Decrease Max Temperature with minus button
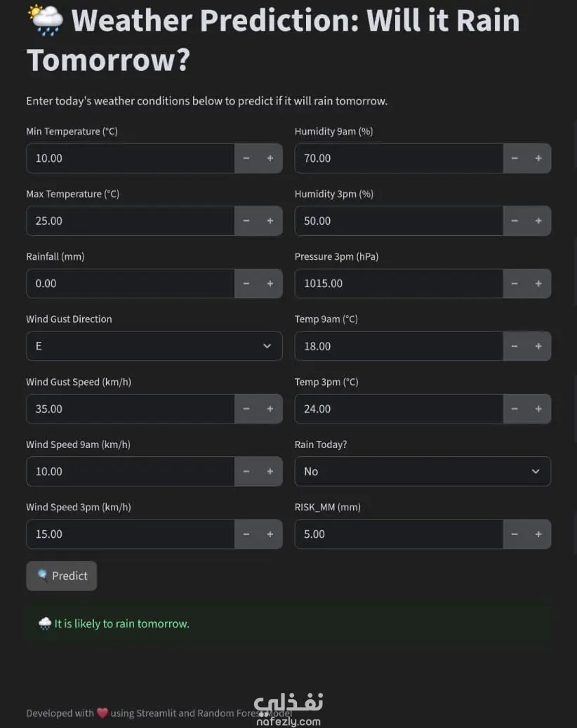Screen dimensions: 577x728 [x=246, y=221]
